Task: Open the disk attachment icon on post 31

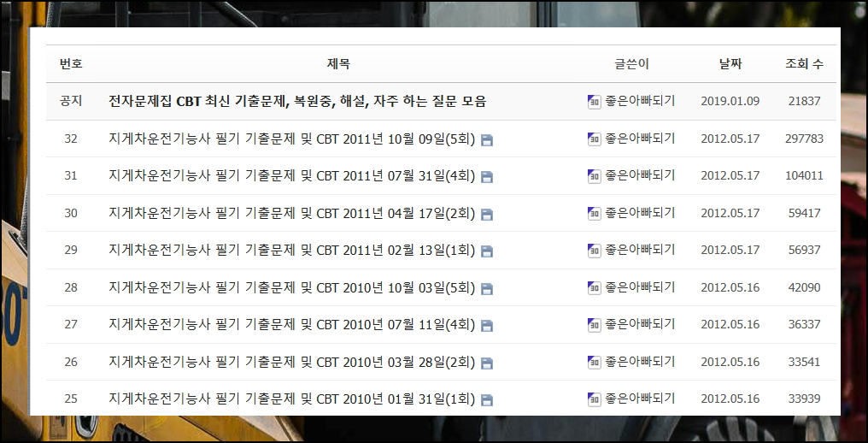Action: (x=487, y=177)
